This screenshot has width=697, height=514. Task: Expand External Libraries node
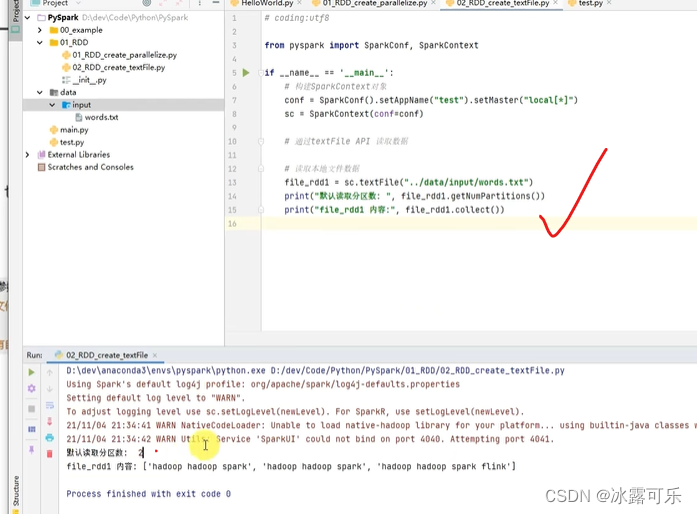(x=28, y=155)
